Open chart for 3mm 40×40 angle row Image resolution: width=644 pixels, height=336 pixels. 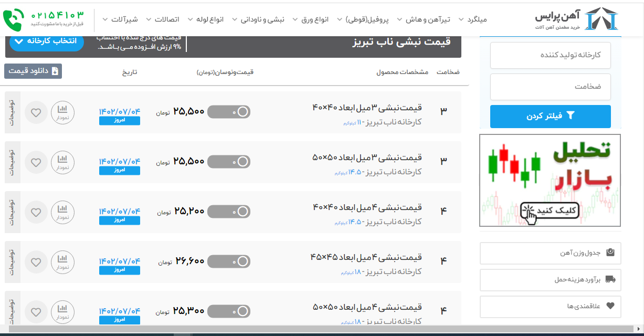point(62,112)
